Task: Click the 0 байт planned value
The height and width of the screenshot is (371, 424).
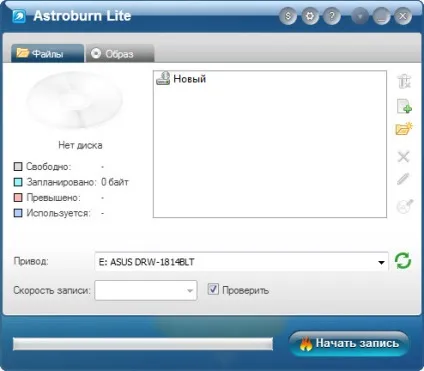Action: (x=115, y=182)
